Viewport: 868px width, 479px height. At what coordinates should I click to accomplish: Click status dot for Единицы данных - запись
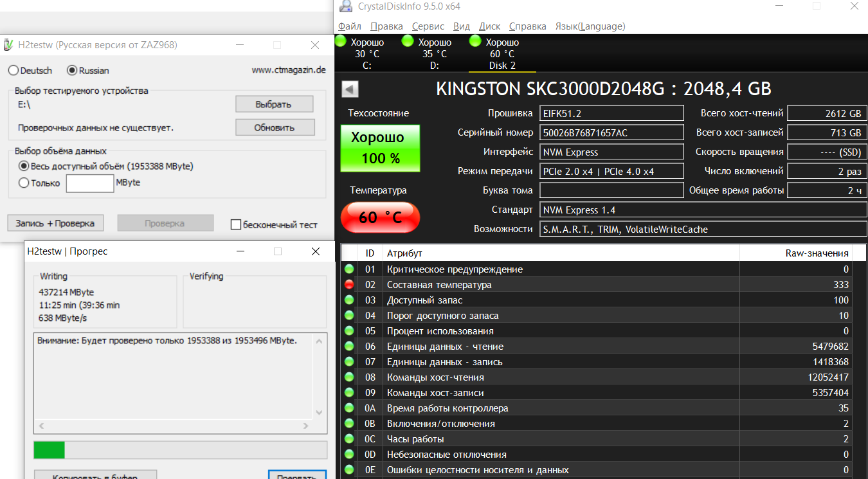pyautogui.click(x=349, y=362)
